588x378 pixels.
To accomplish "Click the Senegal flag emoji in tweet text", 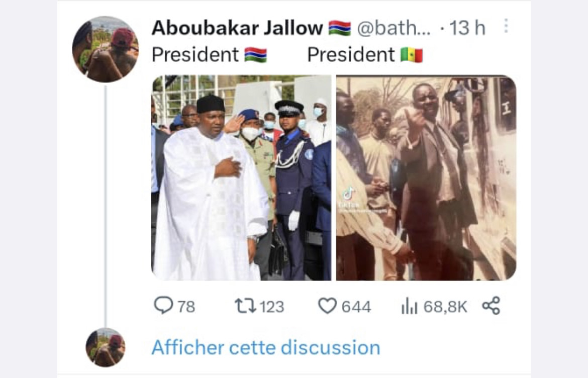I will (412, 55).
